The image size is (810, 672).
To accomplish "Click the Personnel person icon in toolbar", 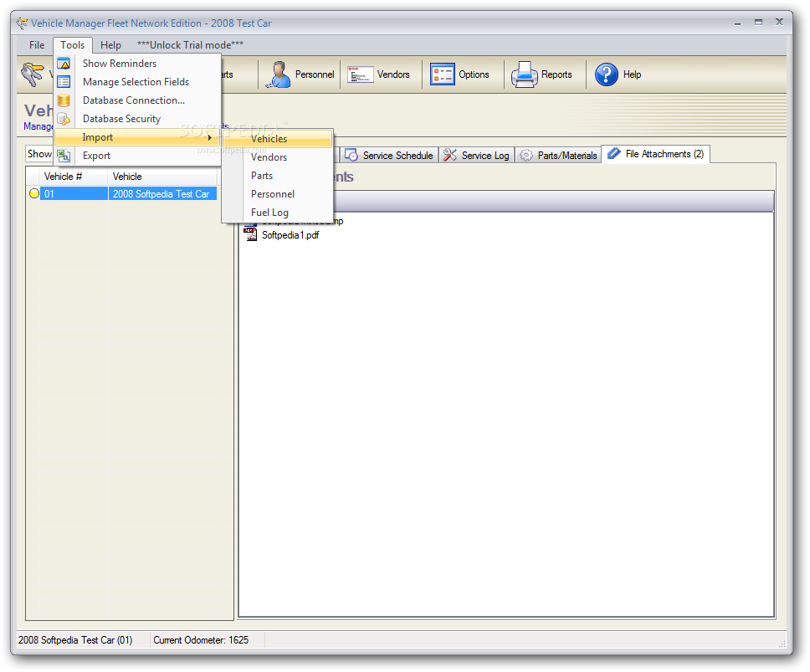I will pos(278,74).
